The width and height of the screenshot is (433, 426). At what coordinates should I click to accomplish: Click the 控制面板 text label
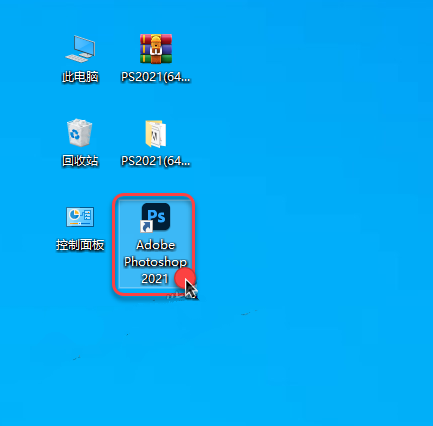point(80,245)
